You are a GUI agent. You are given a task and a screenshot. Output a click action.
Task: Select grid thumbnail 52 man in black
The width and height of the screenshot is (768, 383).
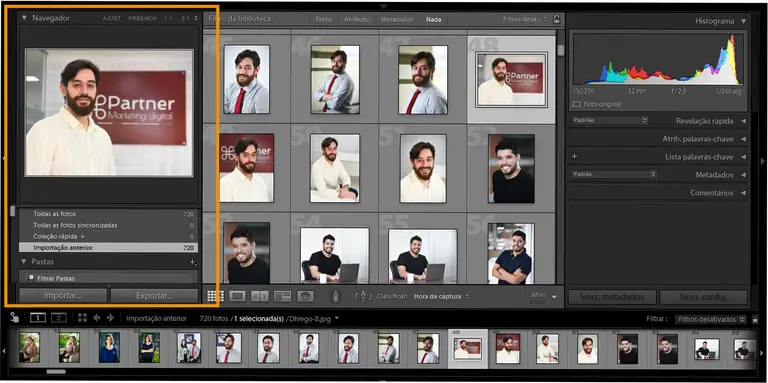pos(511,168)
